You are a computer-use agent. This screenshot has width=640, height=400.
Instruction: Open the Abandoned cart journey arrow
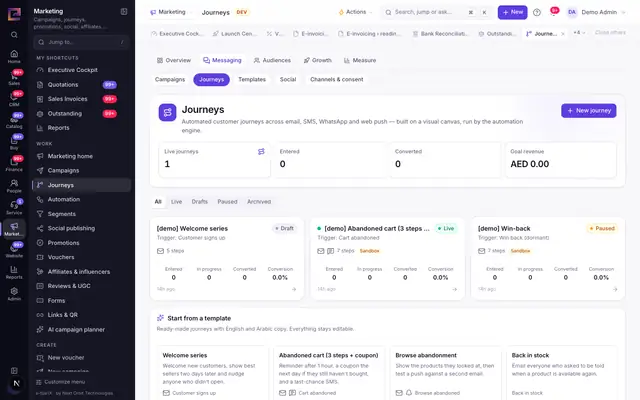click(455, 289)
